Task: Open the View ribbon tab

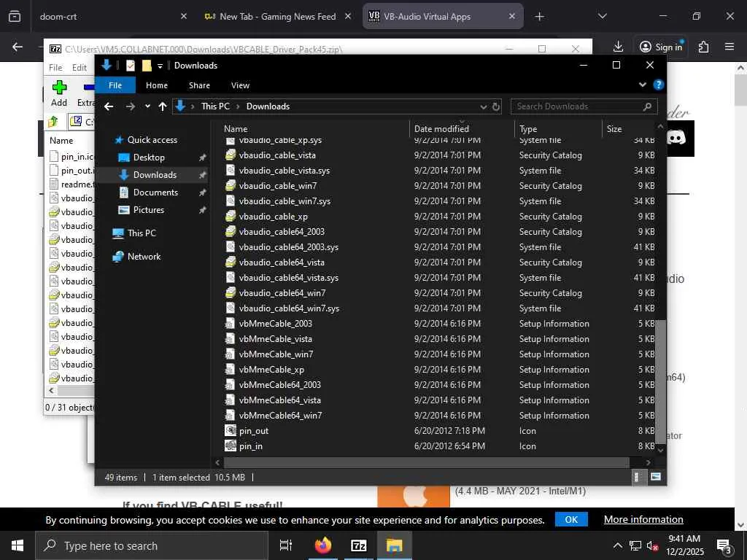Action: tap(240, 85)
